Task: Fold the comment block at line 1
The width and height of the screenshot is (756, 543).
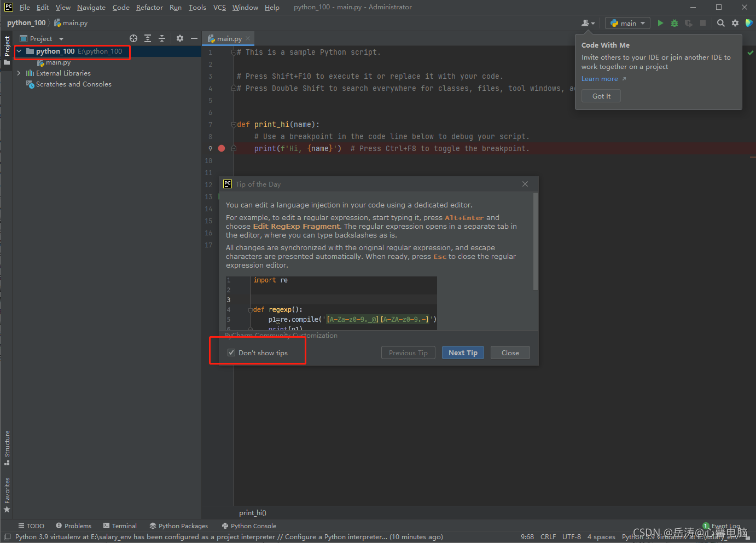Action: pos(234,52)
